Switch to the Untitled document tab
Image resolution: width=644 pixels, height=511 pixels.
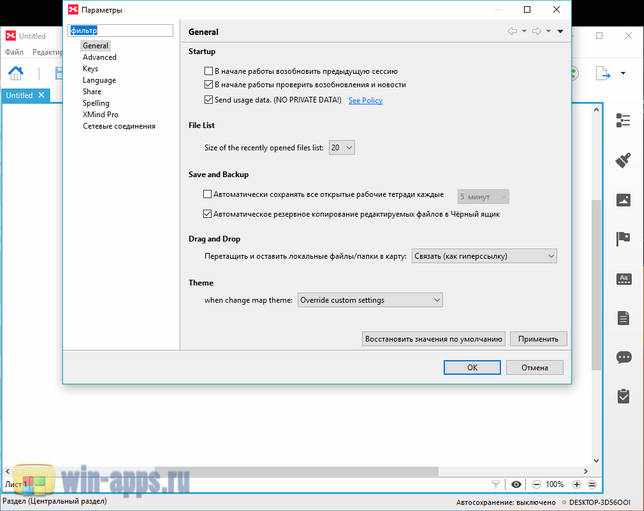click(x=19, y=95)
